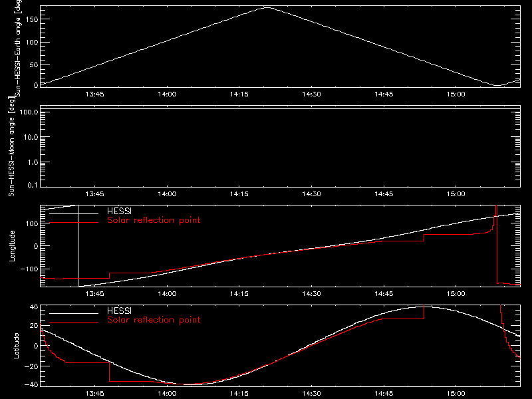Click 14:30 time label under Longitude plot

click(x=311, y=294)
